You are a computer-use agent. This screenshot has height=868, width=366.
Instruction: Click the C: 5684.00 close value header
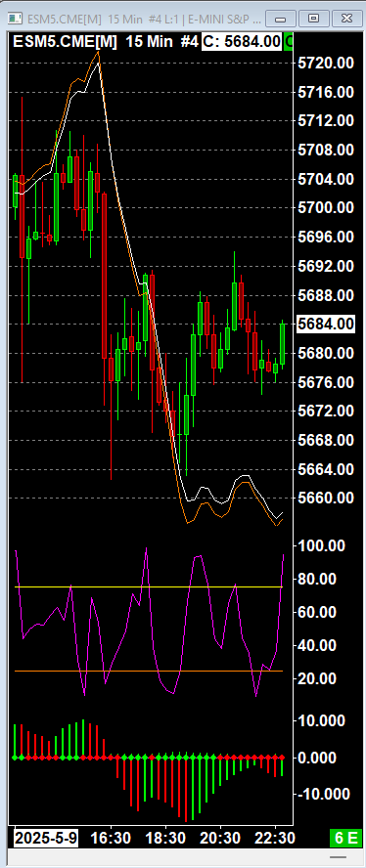pyautogui.click(x=242, y=41)
